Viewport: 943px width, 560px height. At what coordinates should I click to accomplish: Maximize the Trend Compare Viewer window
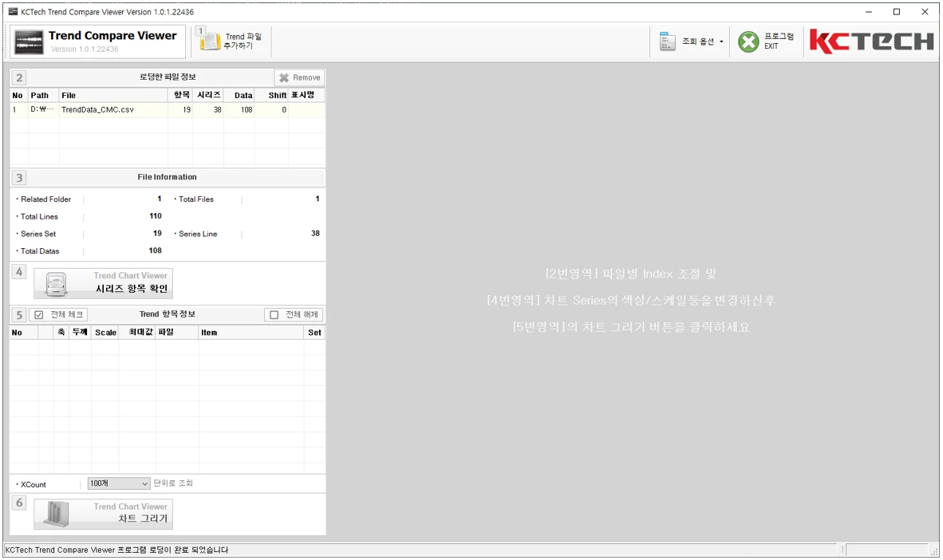tap(897, 12)
